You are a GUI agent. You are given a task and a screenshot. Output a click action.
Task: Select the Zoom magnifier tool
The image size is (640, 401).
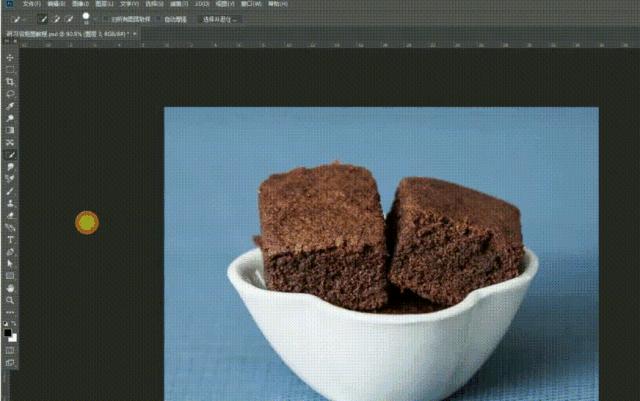[10, 300]
